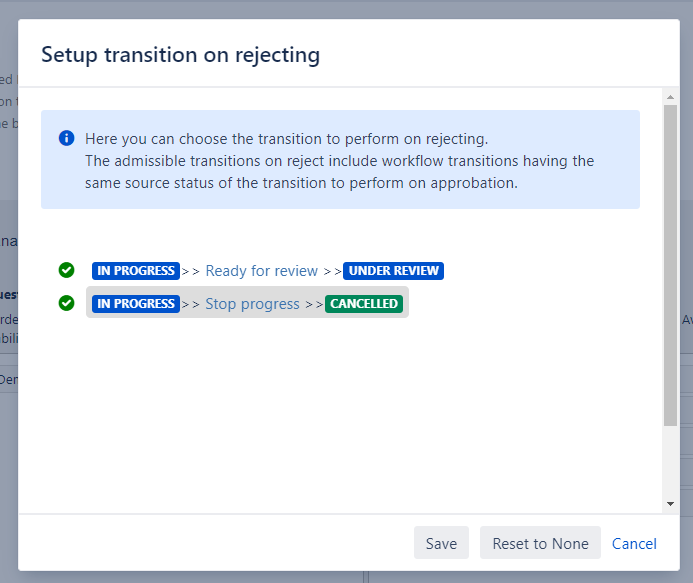Click the blue info icon in the banner
Viewport: 693px width, 583px height.
[x=66, y=138]
